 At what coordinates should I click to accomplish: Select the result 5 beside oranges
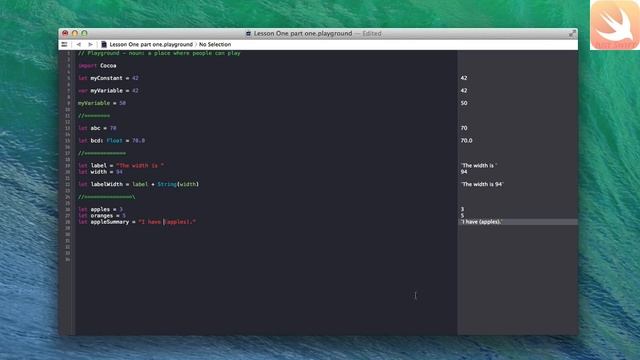tap(462, 216)
